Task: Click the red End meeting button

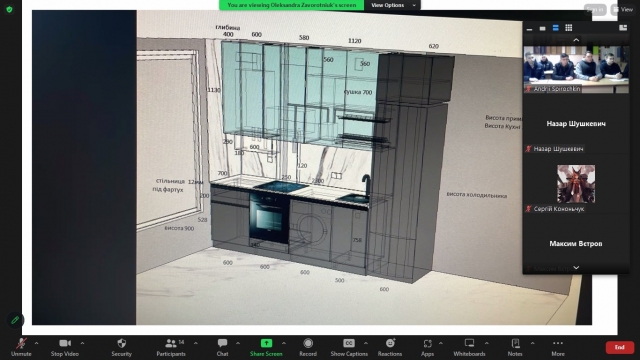Action: [620, 347]
